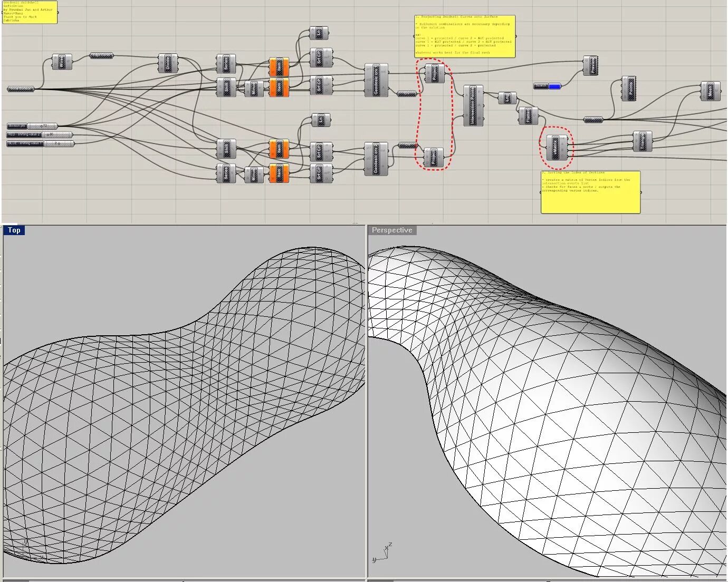Screen dimensions: 728x582
Task: Select the Triangle component
Action: (x=643, y=141)
